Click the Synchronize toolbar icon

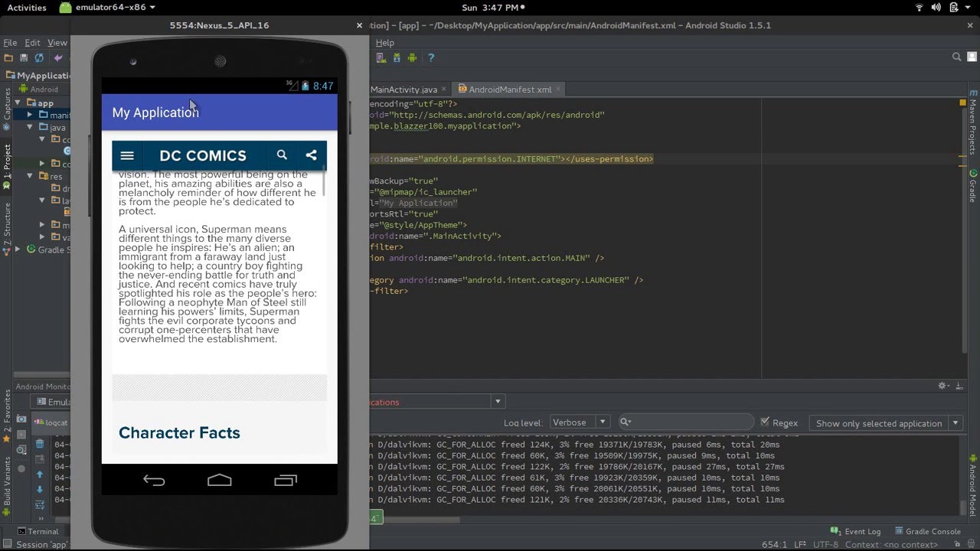tap(41, 57)
